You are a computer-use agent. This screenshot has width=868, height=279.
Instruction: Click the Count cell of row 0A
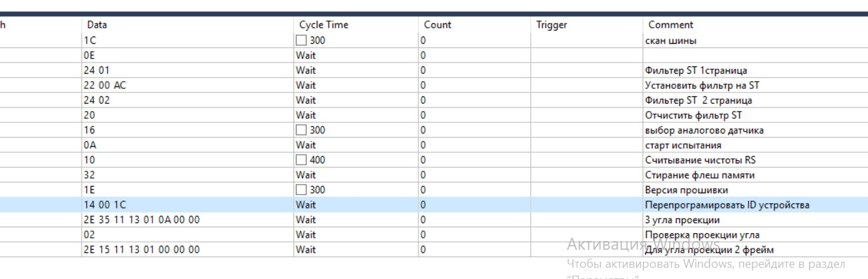click(474, 145)
